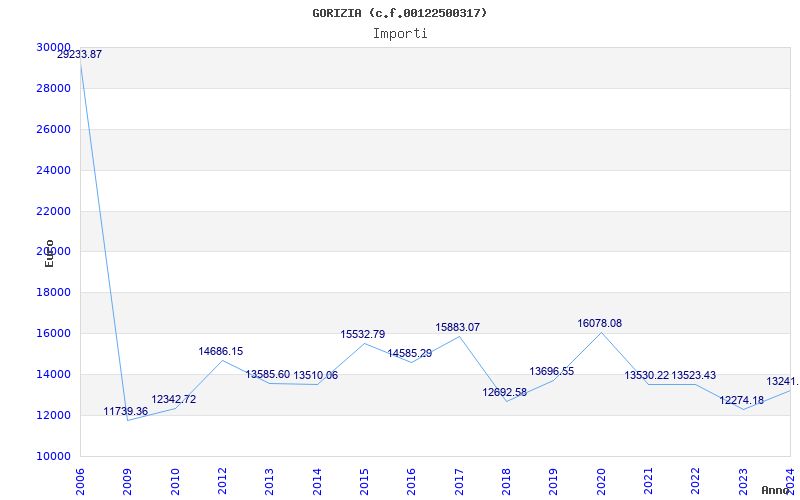Click the y-axis value 16000
The height and width of the screenshot is (500, 800).
54,334
